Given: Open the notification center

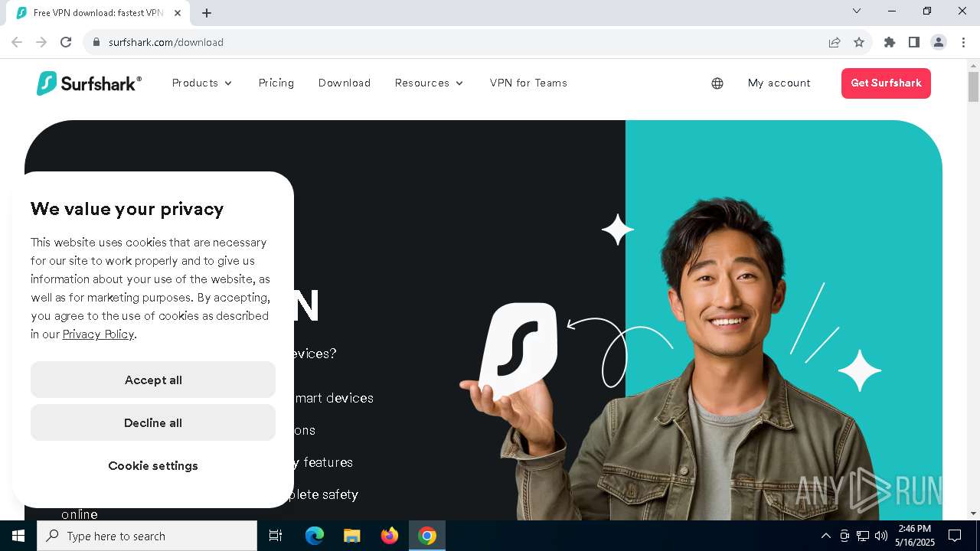Looking at the screenshot, I should pyautogui.click(x=955, y=536).
